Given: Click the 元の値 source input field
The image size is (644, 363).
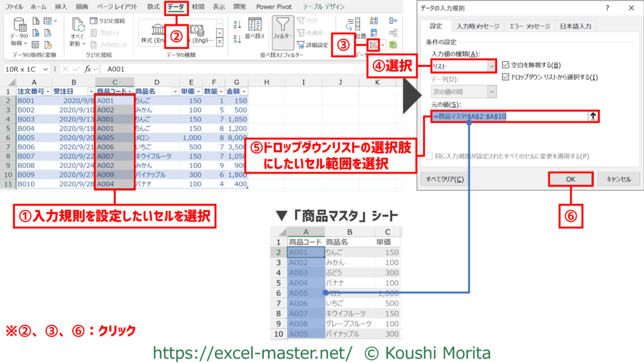Looking at the screenshot, I should click(x=509, y=116).
